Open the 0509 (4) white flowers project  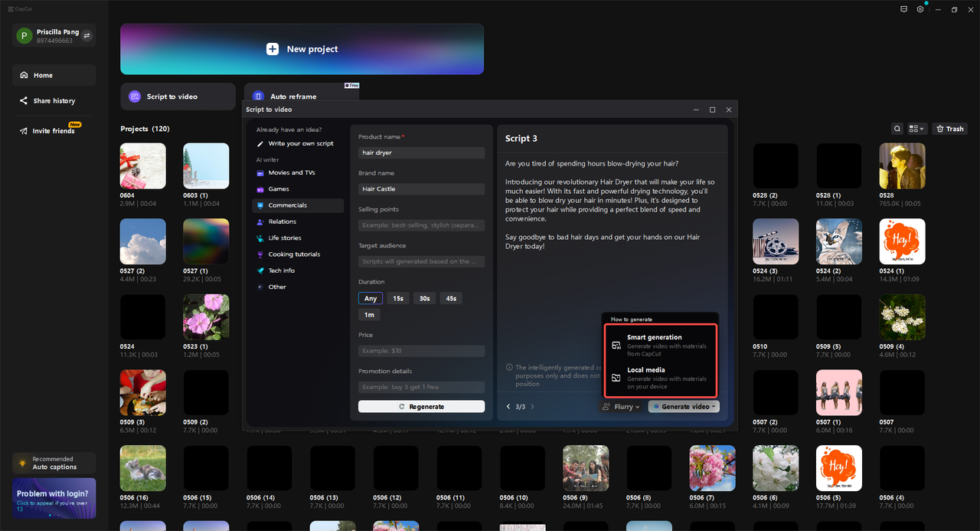pyautogui.click(x=902, y=317)
